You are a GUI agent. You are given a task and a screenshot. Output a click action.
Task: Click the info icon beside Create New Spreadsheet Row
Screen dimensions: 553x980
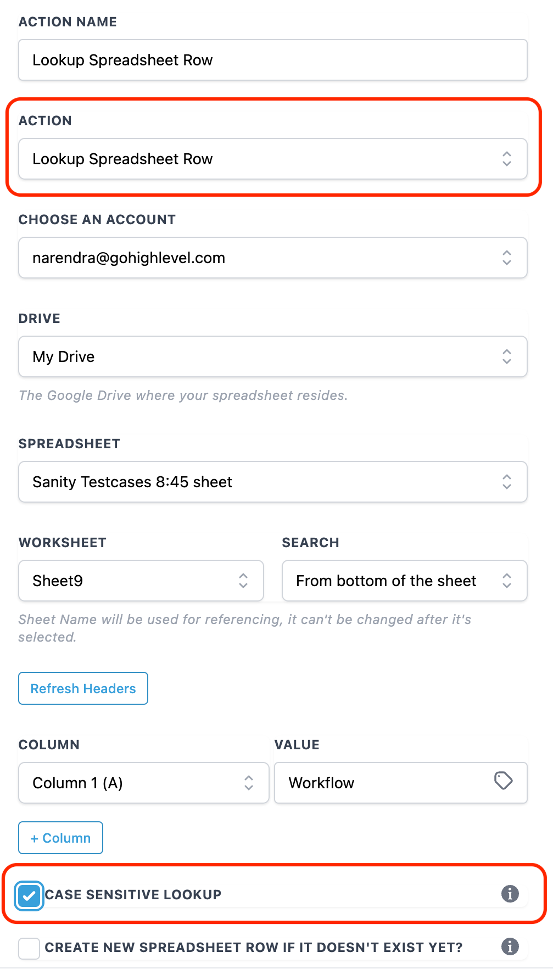pyautogui.click(x=510, y=946)
